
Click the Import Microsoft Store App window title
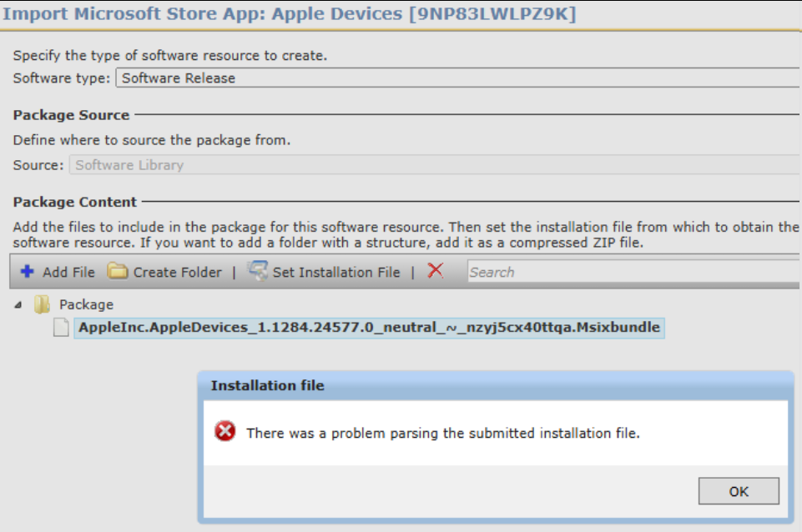pyautogui.click(x=289, y=14)
